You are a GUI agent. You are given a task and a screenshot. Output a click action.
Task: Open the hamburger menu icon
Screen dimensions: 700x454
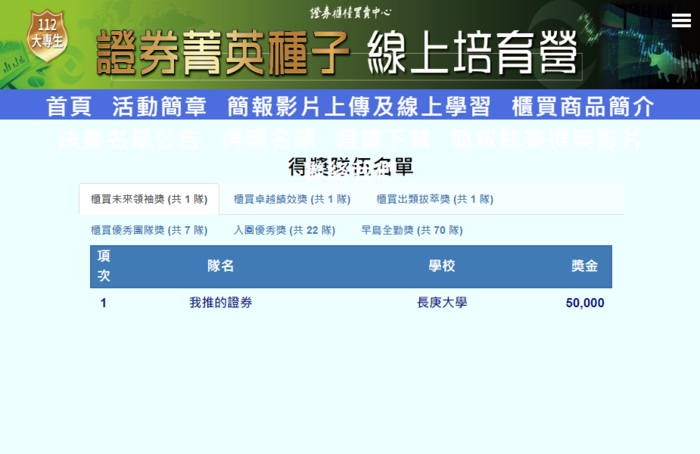coord(681,20)
